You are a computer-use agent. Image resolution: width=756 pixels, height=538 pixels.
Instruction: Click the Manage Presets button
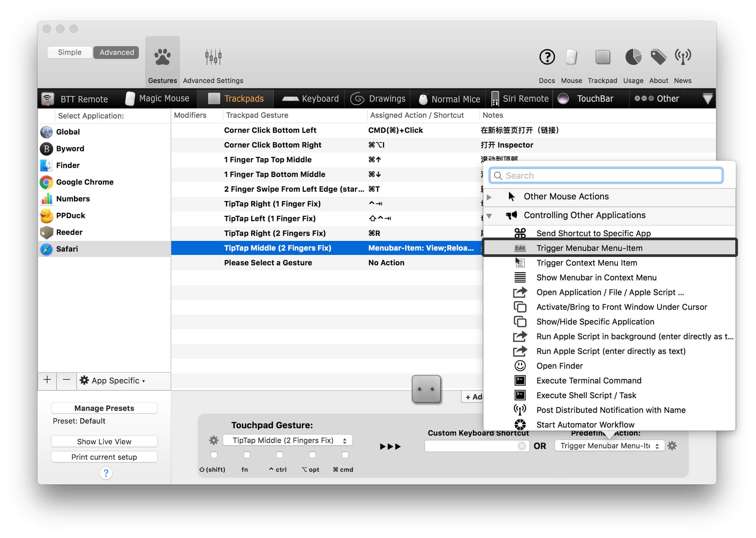(x=104, y=408)
